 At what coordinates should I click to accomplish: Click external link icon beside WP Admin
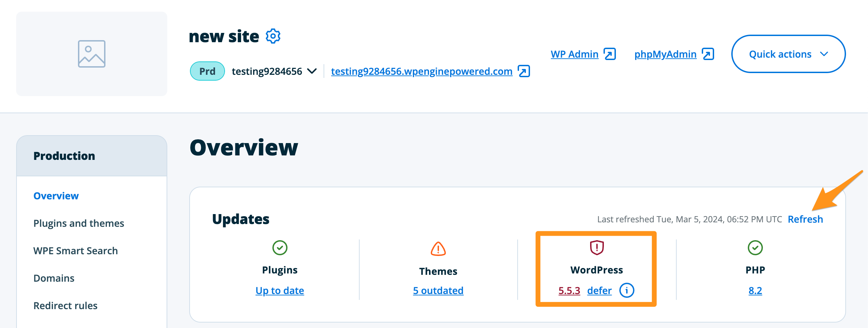(x=610, y=54)
